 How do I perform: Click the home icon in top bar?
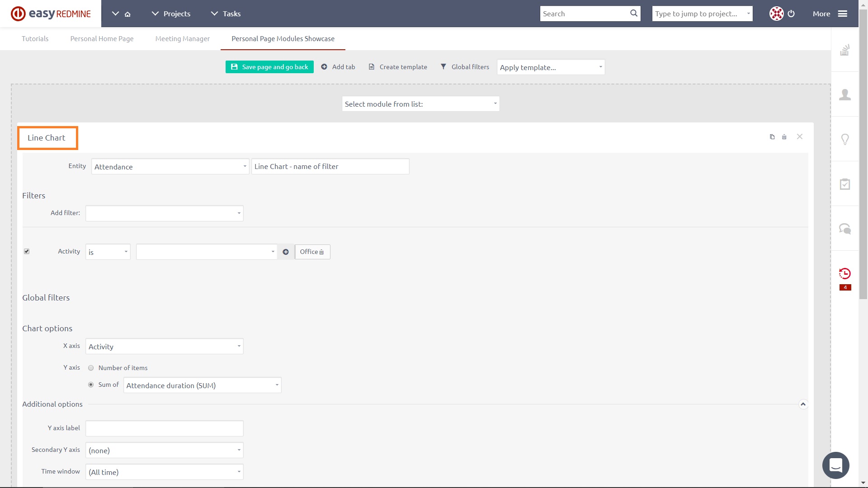(x=127, y=14)
